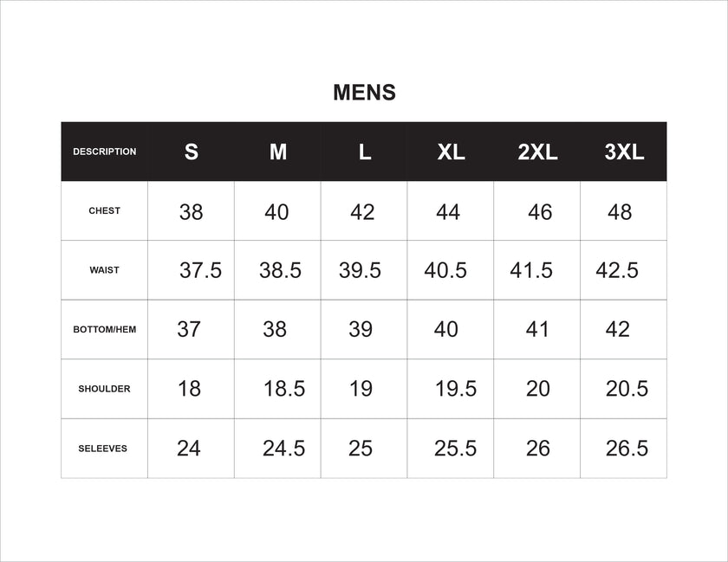Click the DESCRIPTION column header

click(x=104, y=152)
